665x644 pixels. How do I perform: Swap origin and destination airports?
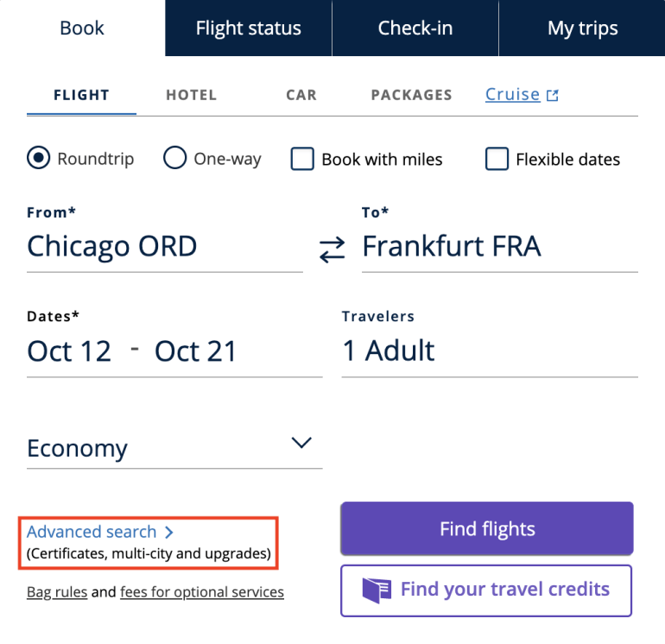tap(332, 249)
